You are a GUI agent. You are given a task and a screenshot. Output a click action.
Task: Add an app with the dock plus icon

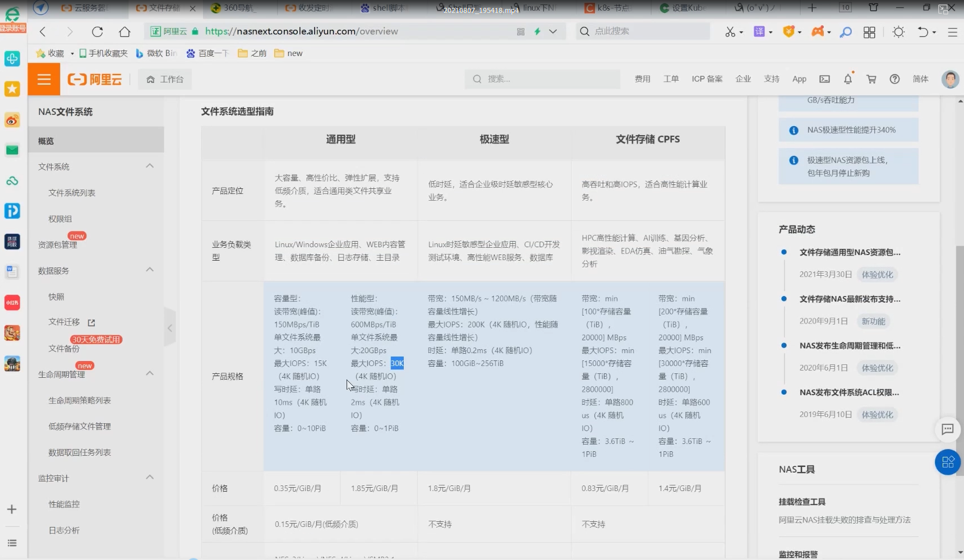tap(12, 509)
